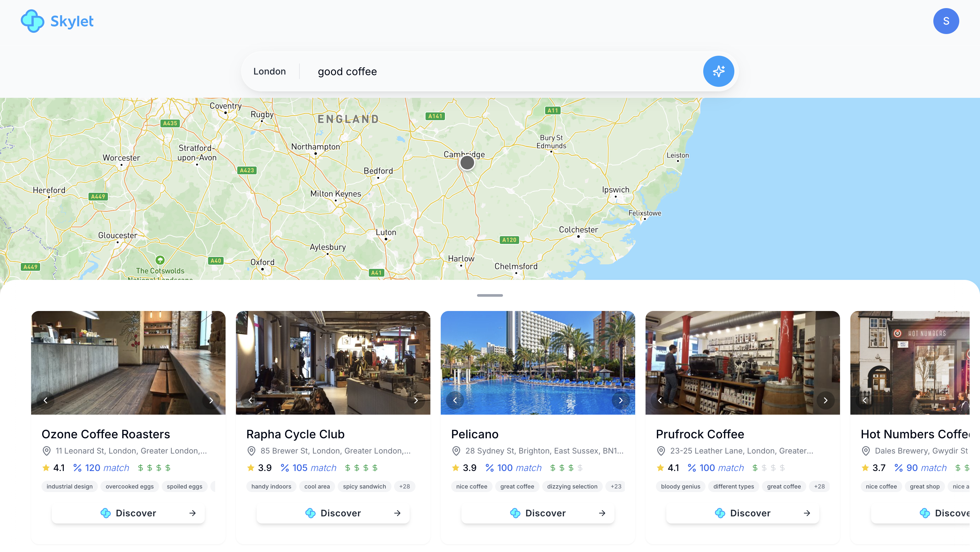The height and width of the screenshot is (552, 980).
Task: Select the spicy sandwich tag
Action: (365, 487)
